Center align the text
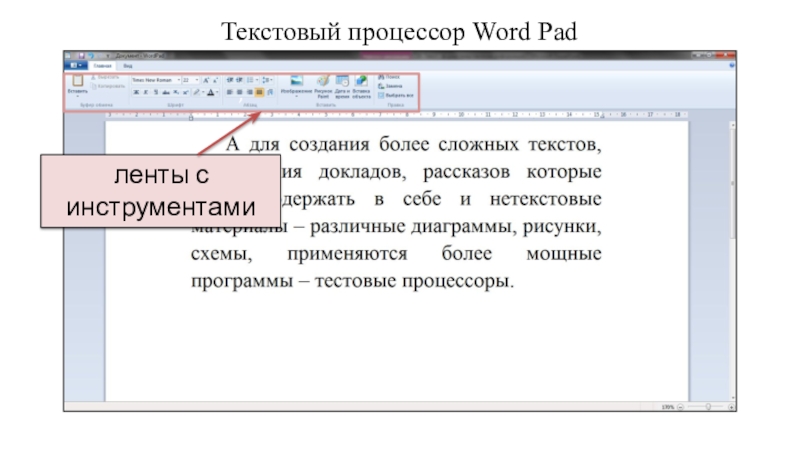The width and height of the screenshot is (800, 450). pyautogui.click(x=239, y=92)
